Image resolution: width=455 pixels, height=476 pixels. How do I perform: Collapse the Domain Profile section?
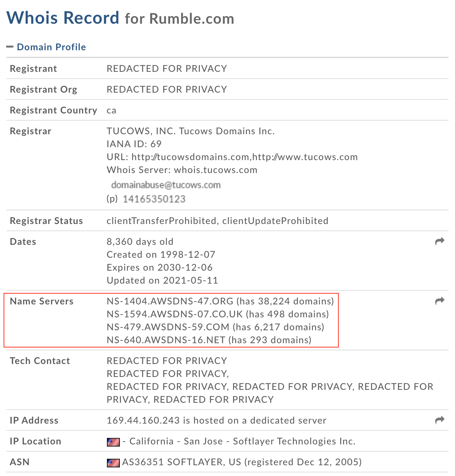51,47
